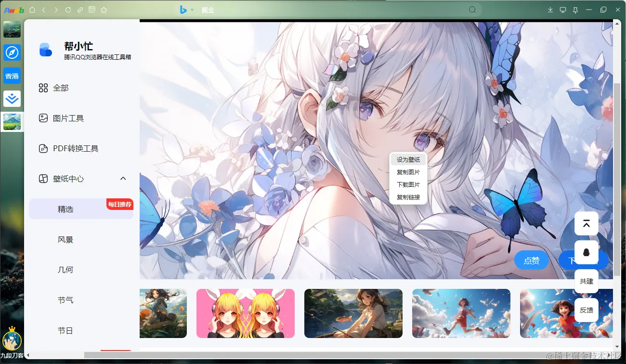The image size is (626, 364).
Task: Choose 下载图片 in the context menu
Action: [x=408, y=184]
